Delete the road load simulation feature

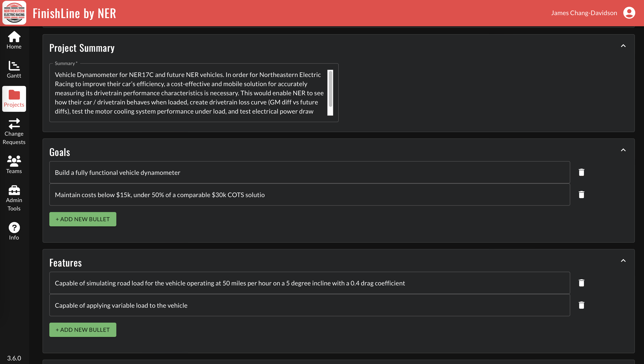[x=581, y=283]
